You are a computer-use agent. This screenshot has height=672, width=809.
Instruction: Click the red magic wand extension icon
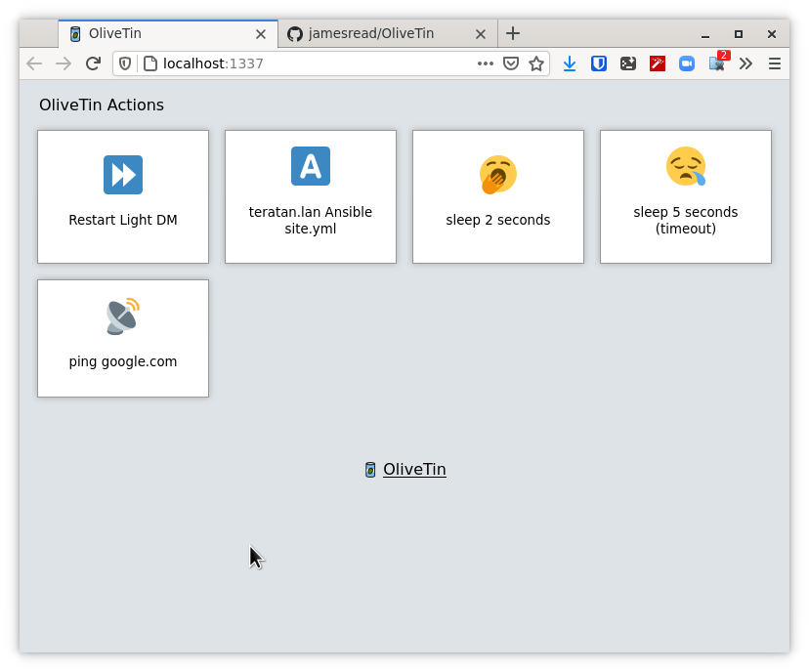658,63
